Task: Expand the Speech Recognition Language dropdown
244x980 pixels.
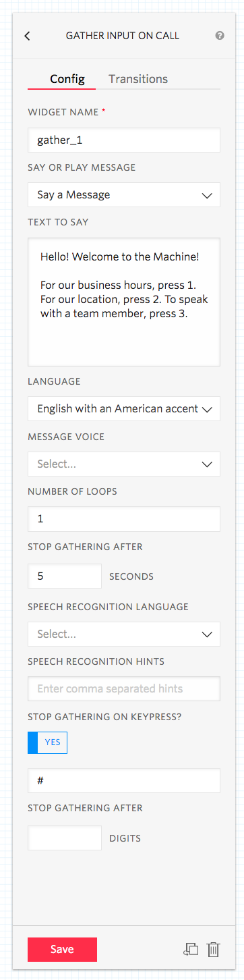Action: (x=124, y=634)
